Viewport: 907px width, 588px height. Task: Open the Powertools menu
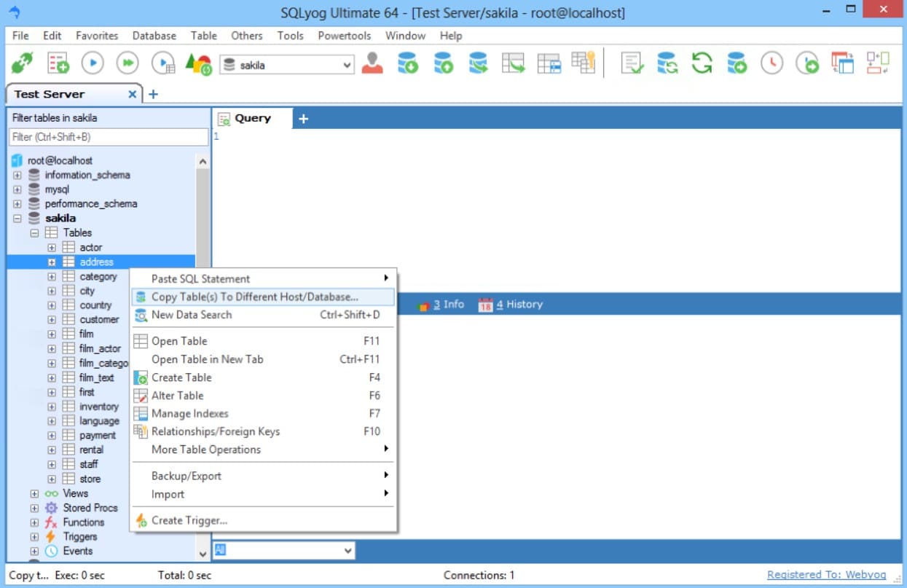pos(345,35)
